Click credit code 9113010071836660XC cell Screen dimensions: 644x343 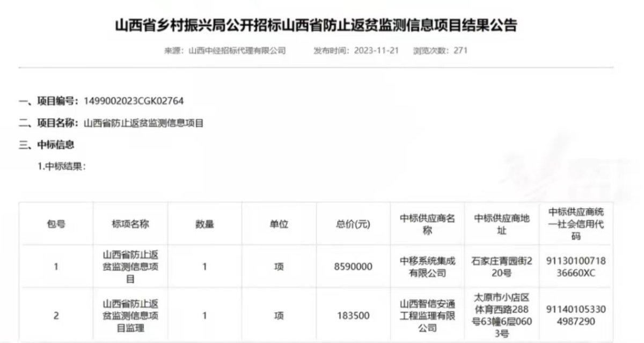point(576,266)
